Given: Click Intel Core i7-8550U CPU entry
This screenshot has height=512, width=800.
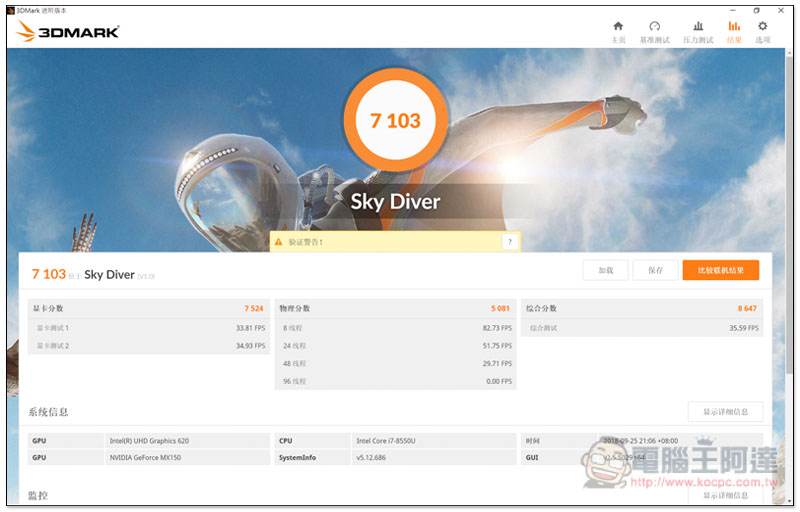Looking at the screenshot, I should tap(386, 441).
